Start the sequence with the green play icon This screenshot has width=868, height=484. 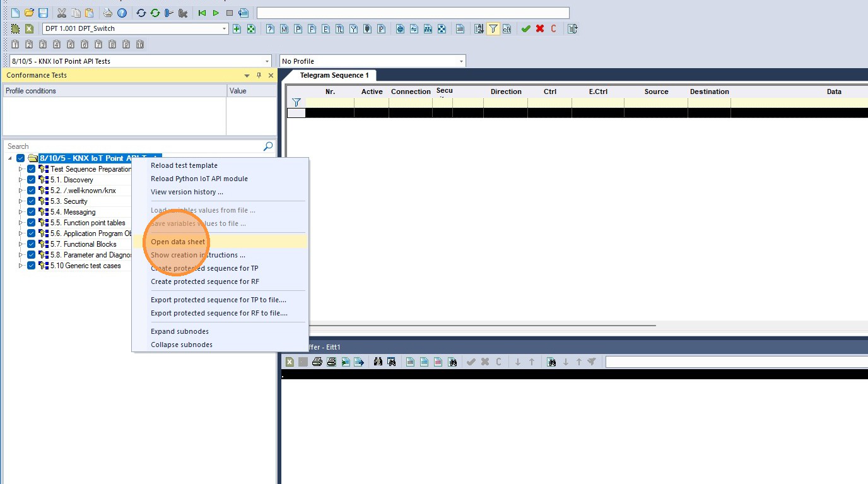[216, 13]
